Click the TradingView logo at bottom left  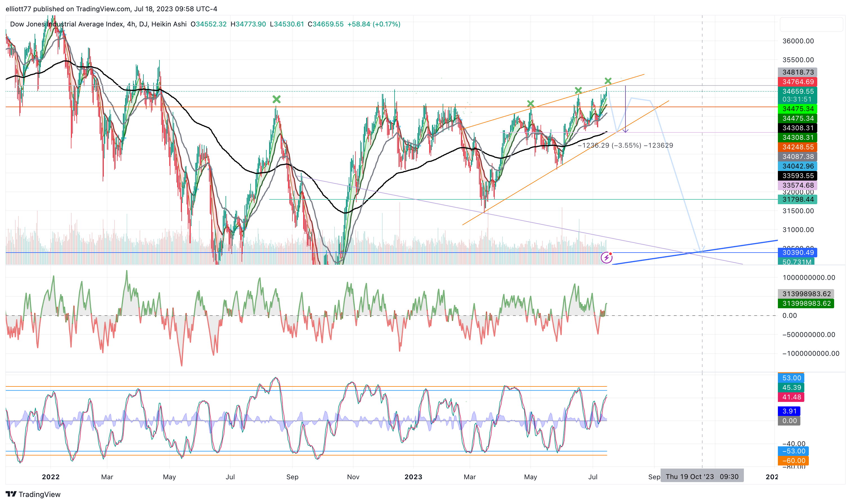pyautogui.click(x=33, y=494)
